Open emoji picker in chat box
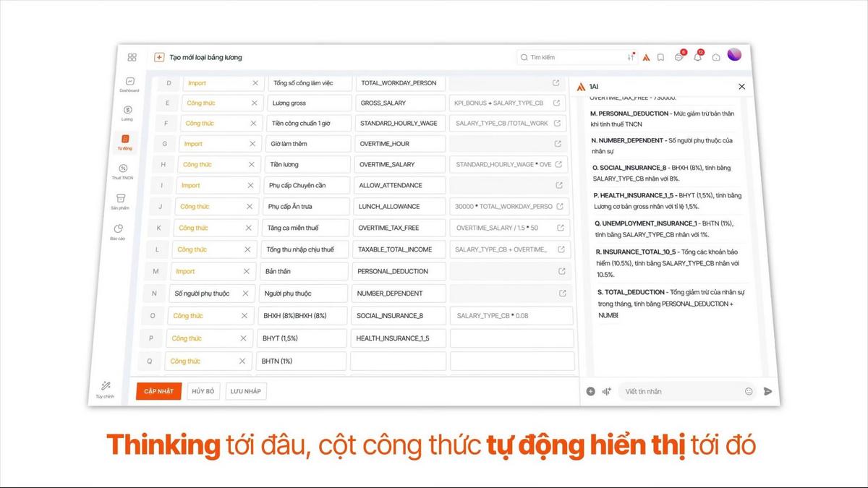Image resolution: width=868 pixels, height=488 pixels. 749,391
